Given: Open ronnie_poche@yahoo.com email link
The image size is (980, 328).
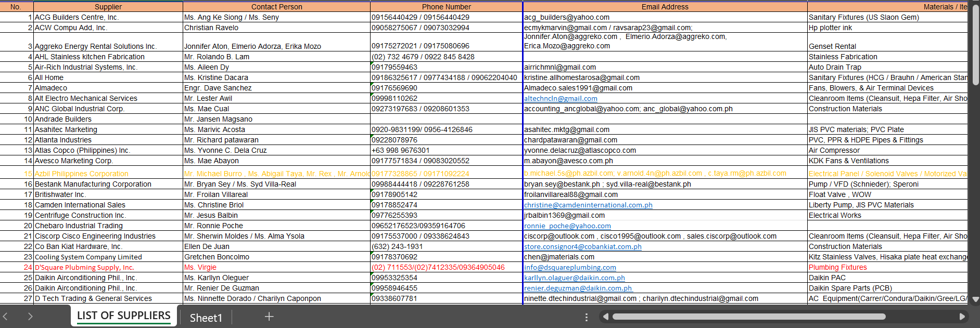Looking at the screenshot, I should click(x=567, y=226).
